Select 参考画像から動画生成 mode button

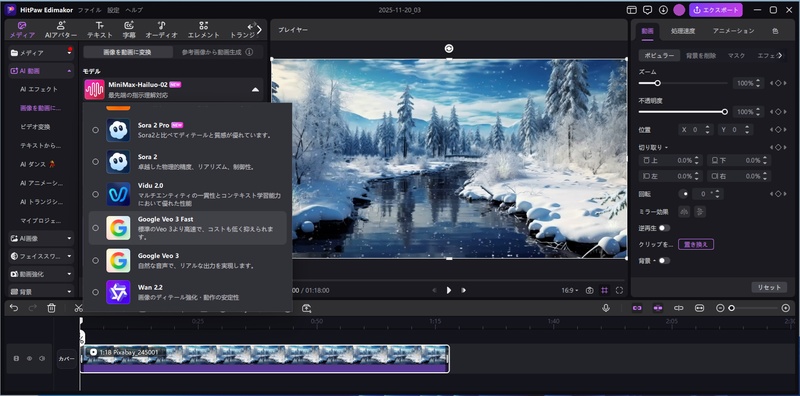click(x=217, y=52)
